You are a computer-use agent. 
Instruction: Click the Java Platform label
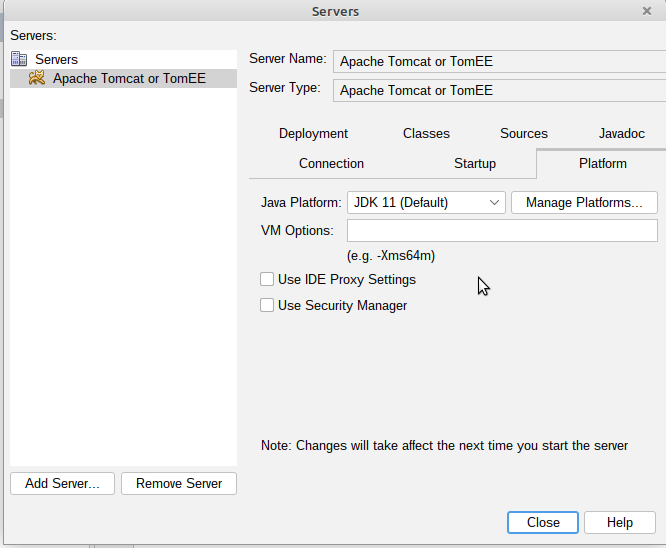[x=301, y=203]
